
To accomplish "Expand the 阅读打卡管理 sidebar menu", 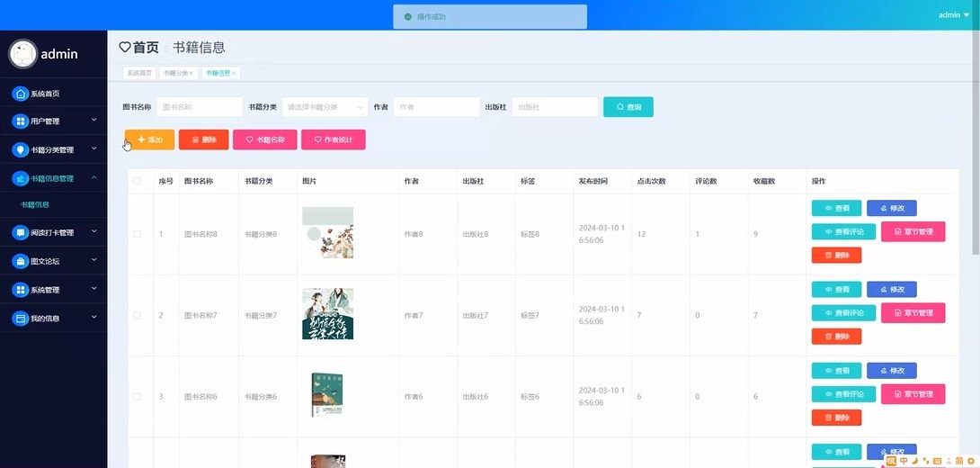I will click(x=94, y=231).
